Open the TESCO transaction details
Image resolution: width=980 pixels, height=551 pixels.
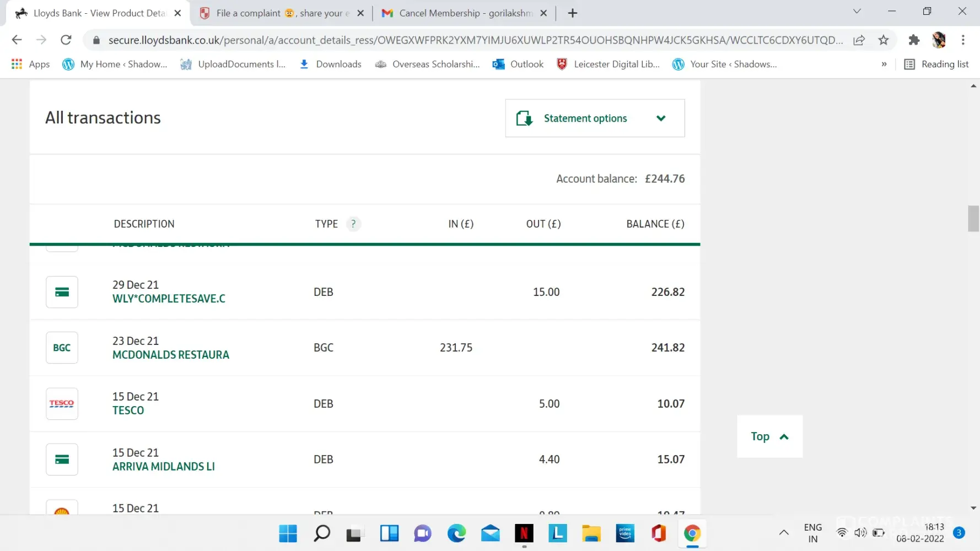click(x=128, y=410)
